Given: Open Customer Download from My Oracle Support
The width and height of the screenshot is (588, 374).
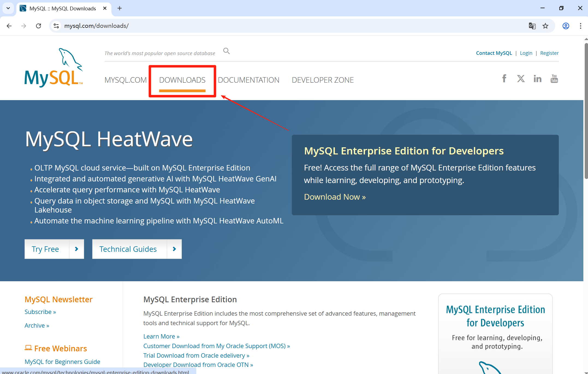Looking at the screenshot, I should point(216,346).
